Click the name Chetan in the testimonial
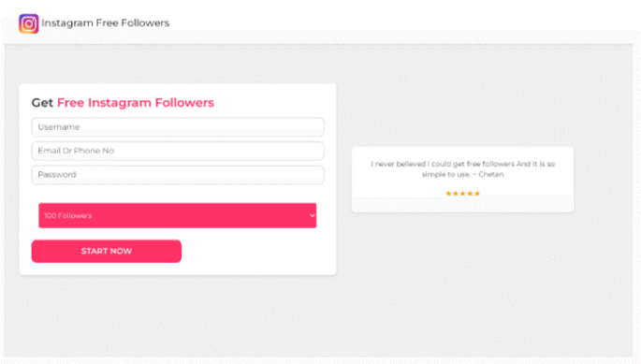Viewport: 641px width, 364px height. [x=491, y=174]
